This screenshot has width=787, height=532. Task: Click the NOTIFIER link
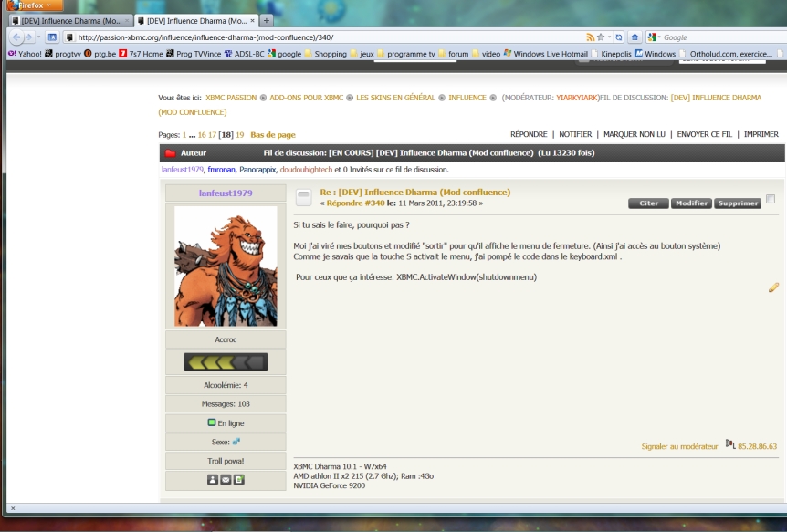point(575,134)
